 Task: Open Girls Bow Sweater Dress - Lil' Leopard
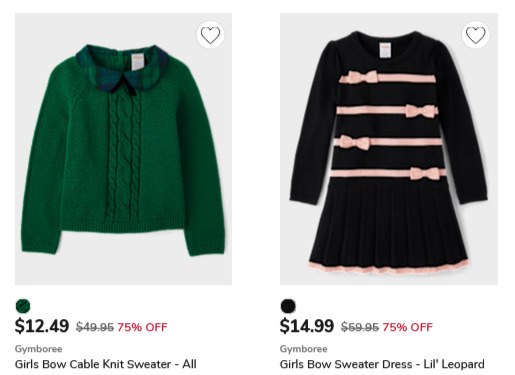click(382, 364)
